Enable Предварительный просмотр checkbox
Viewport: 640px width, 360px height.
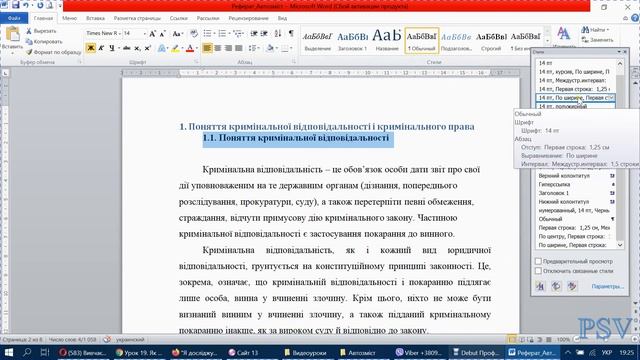coord(538,261)
